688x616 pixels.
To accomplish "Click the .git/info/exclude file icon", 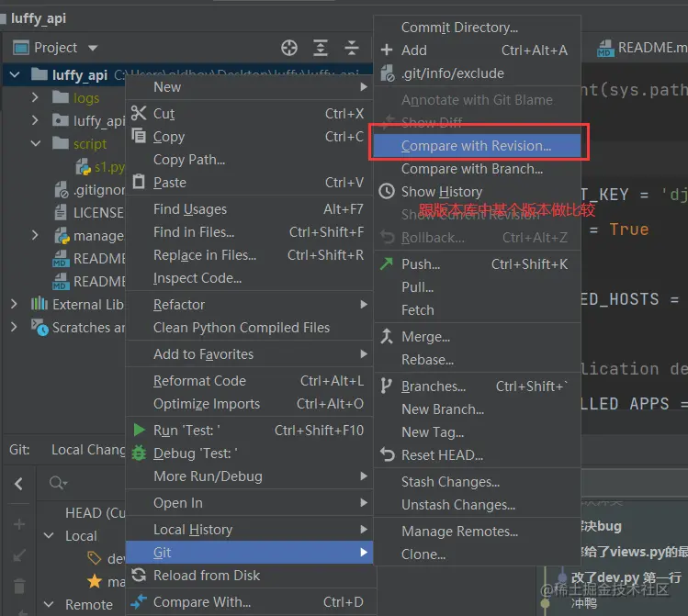I will tap(388, 73).
